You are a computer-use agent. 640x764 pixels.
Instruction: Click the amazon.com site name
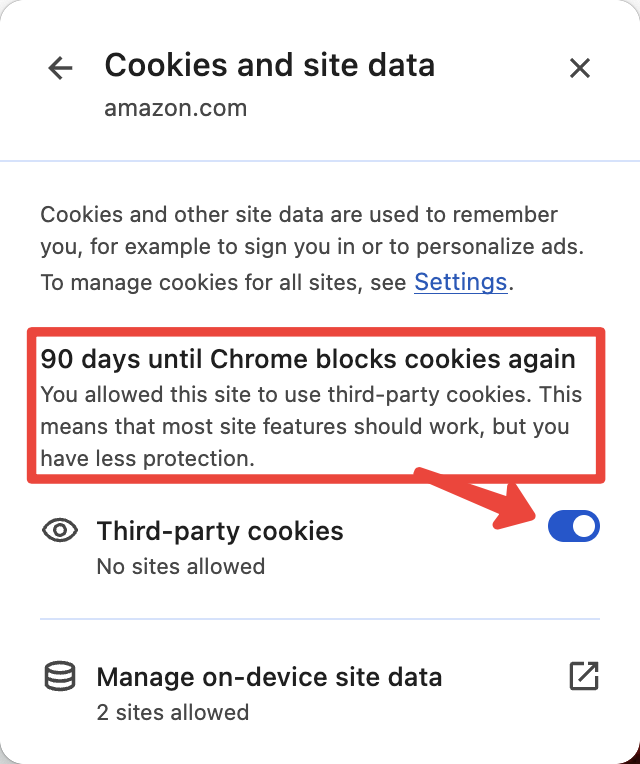(176, 108)
